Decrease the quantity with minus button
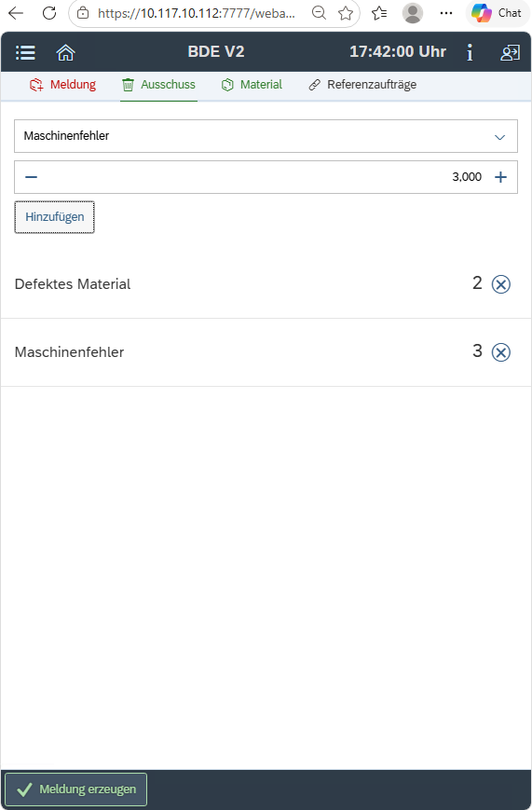532x810 pixels. 31,177
